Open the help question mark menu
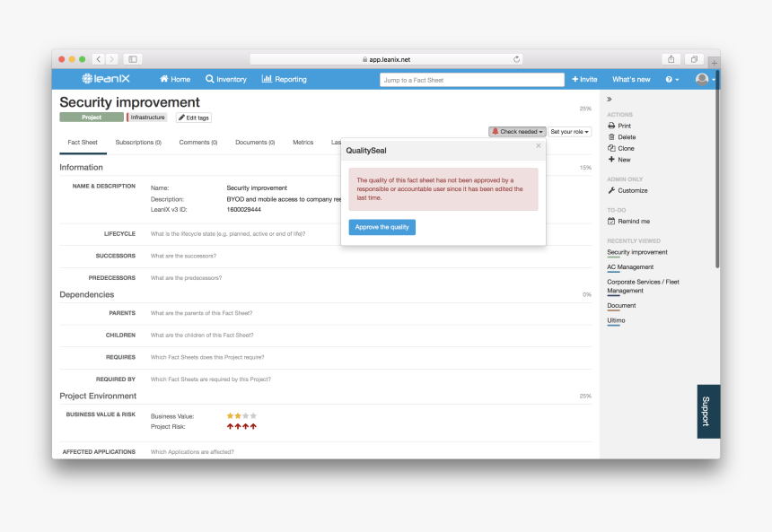The width and height of the screenshot is (772, 532). pos(672,79)
